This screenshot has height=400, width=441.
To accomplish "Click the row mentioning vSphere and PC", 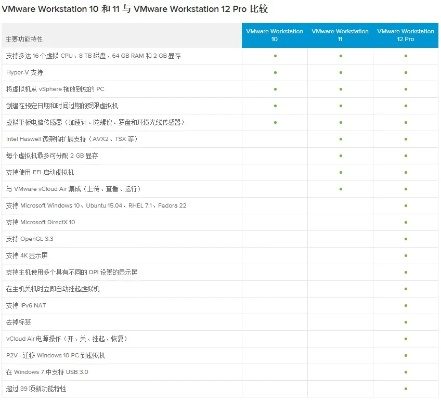I will [x=220, y=89].
